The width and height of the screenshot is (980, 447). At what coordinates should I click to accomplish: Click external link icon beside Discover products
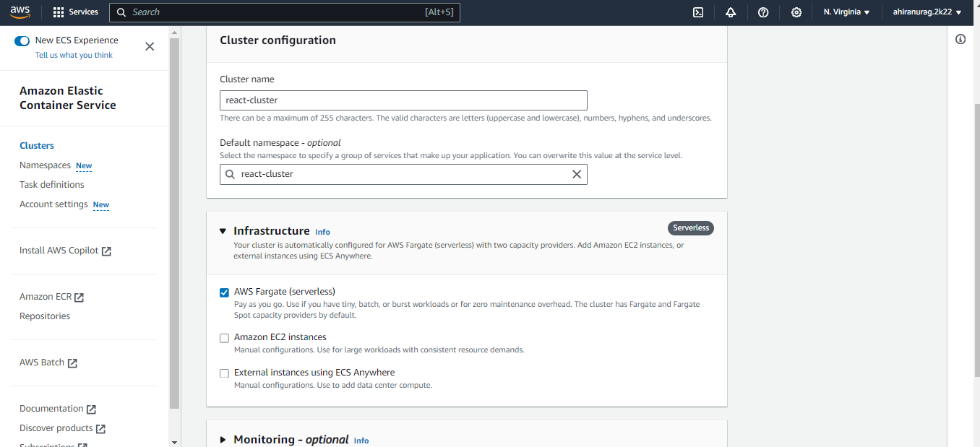coord(100,429)
